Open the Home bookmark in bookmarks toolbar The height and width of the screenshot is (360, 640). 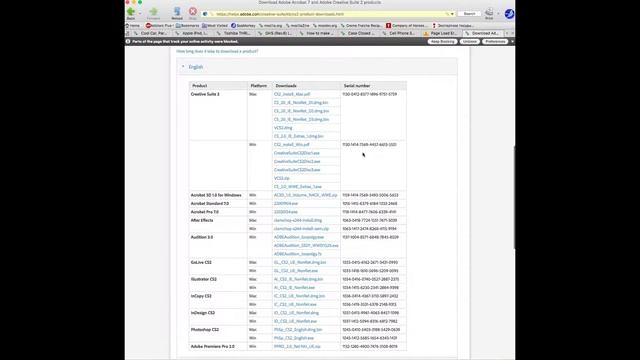pyautogui.click(x=133, y=25)
